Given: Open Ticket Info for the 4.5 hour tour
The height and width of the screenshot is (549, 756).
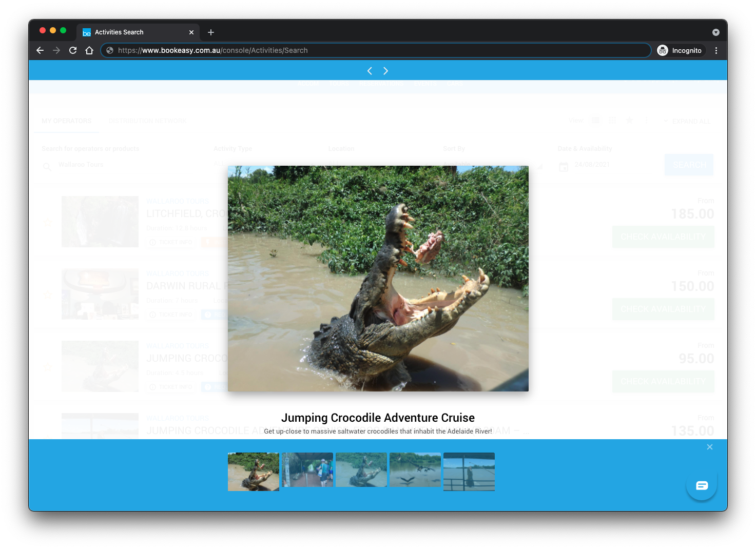Looking at the screenshot, I should [171, 387].
